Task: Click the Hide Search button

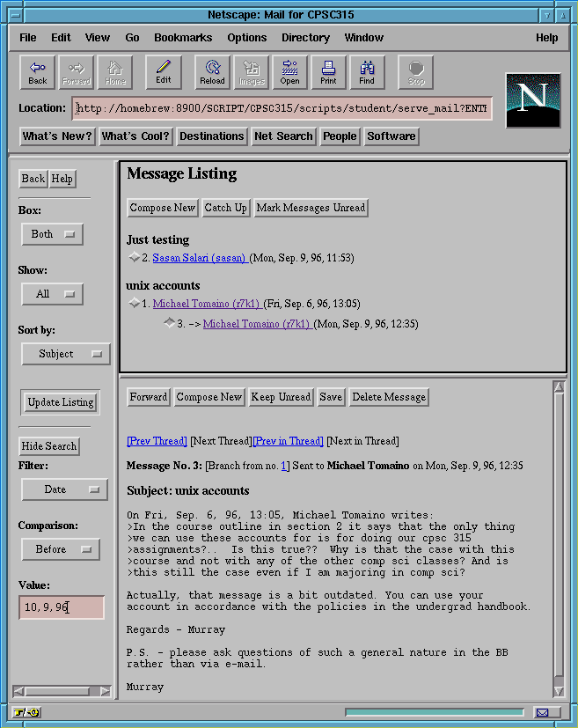Action: click(49, 446)
